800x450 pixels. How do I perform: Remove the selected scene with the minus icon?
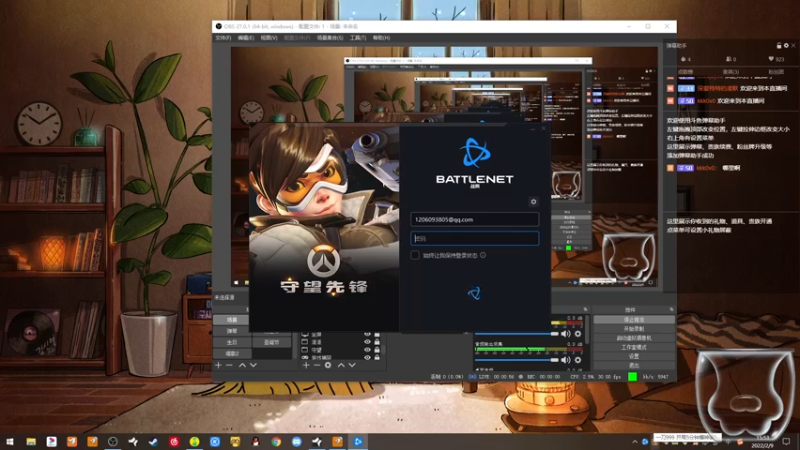(x=229, y=365)
